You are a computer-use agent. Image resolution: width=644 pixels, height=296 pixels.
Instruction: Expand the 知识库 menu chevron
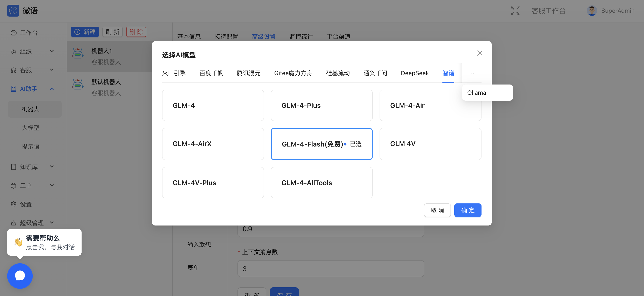(x=52, y=166)
